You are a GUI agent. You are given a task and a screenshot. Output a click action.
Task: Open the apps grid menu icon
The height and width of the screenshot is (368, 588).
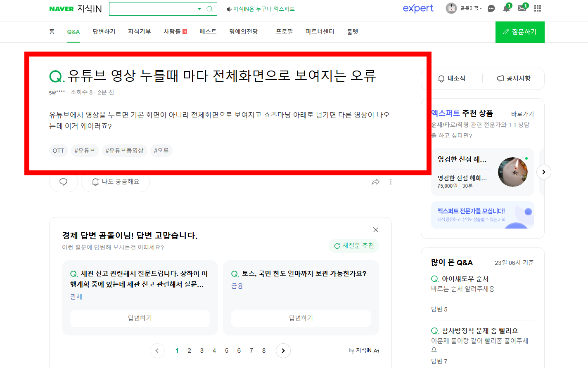[538, 8]
